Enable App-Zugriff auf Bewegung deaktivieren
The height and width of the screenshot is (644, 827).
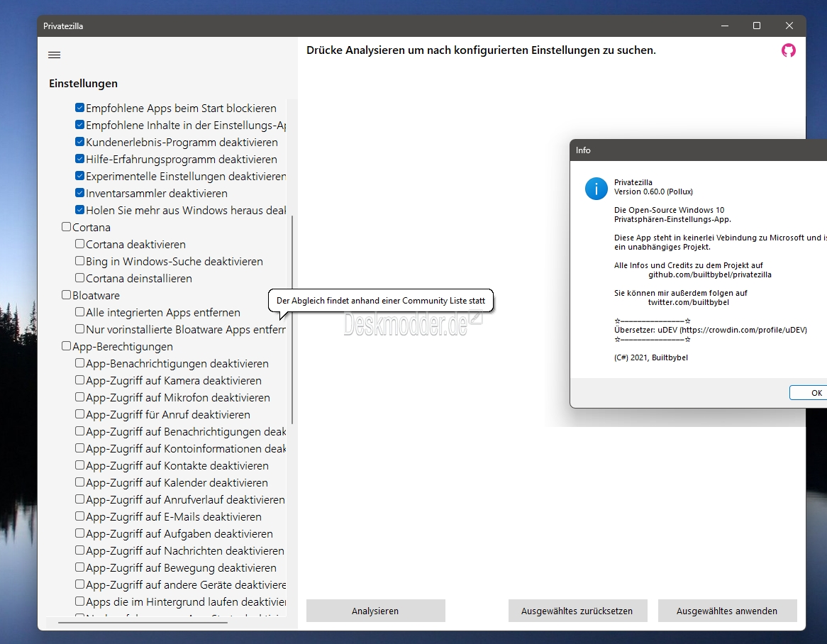(79, 567)
